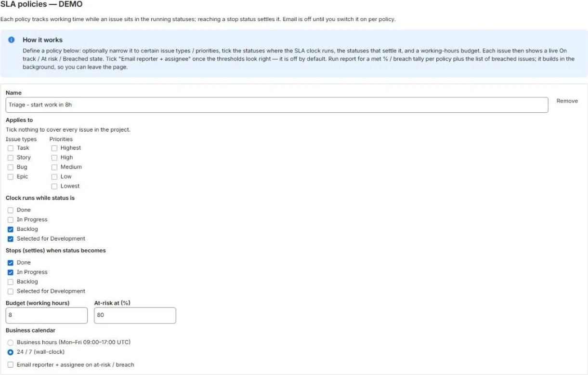Choose the 24 / 7 (wall-clock) calendar option
The image size is (588, 375).
coord(11,352)
